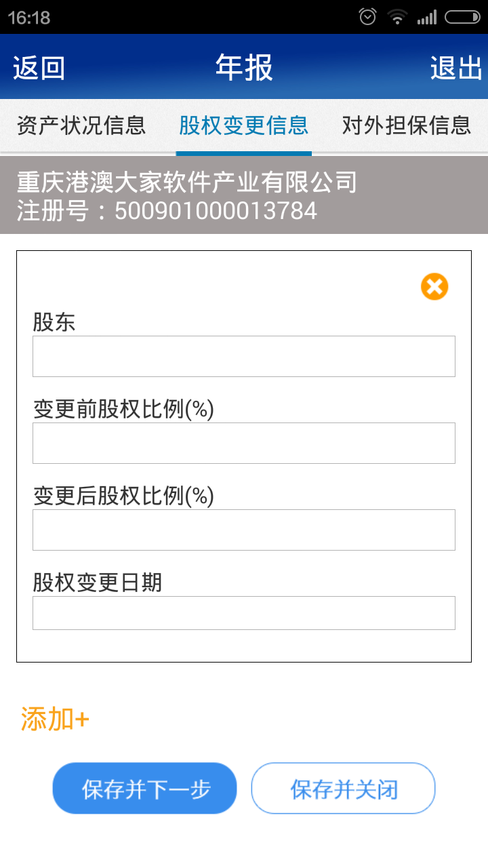
Task: Tap the 注册号 registration number line
Action: tap(167, 211)
